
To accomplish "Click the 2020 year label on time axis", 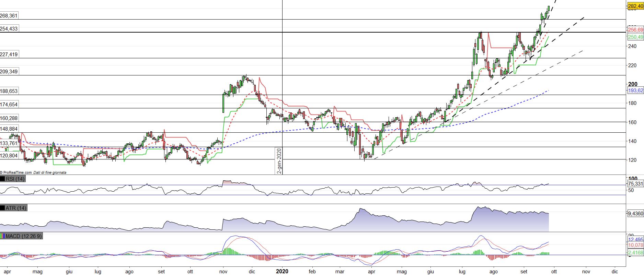I will pos(282,271).
